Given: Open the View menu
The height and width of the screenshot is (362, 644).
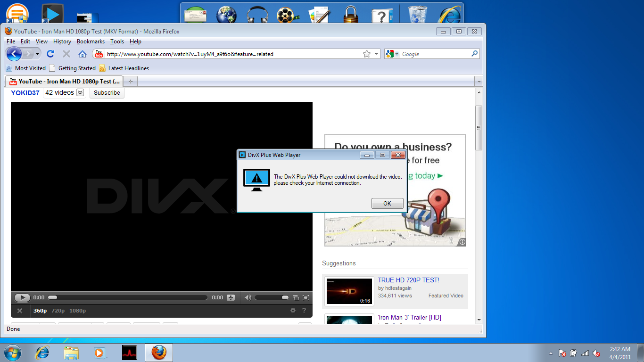Looking at the screenshot, I should [x=41, y=41].
